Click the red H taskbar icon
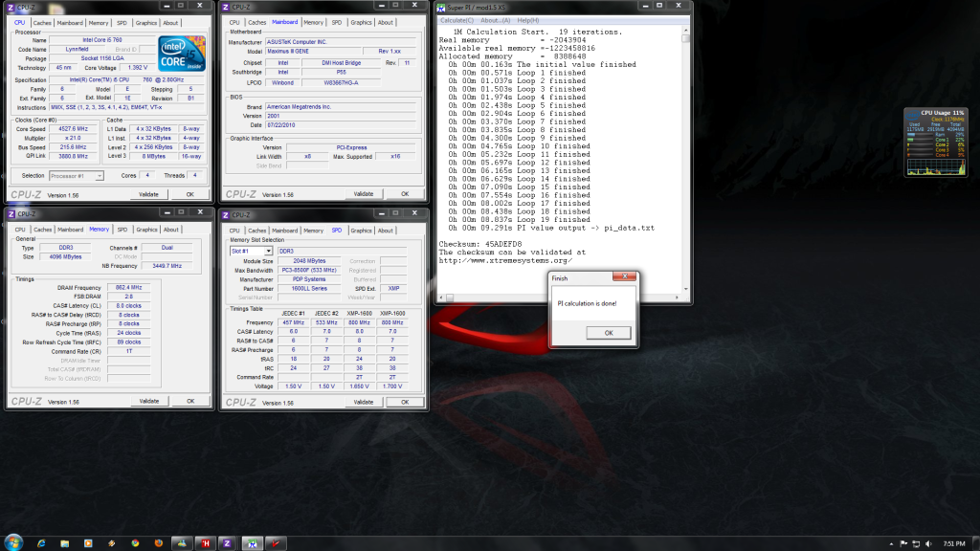Viewport: 980px width, 551px height. click(x=204, y=541)
